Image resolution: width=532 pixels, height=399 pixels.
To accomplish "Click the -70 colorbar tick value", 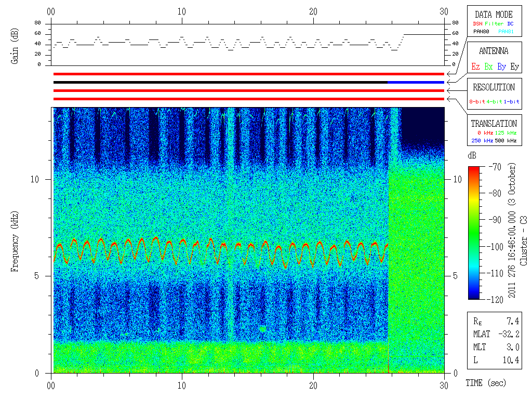I will pyautogui.click(x=495, y=167).
